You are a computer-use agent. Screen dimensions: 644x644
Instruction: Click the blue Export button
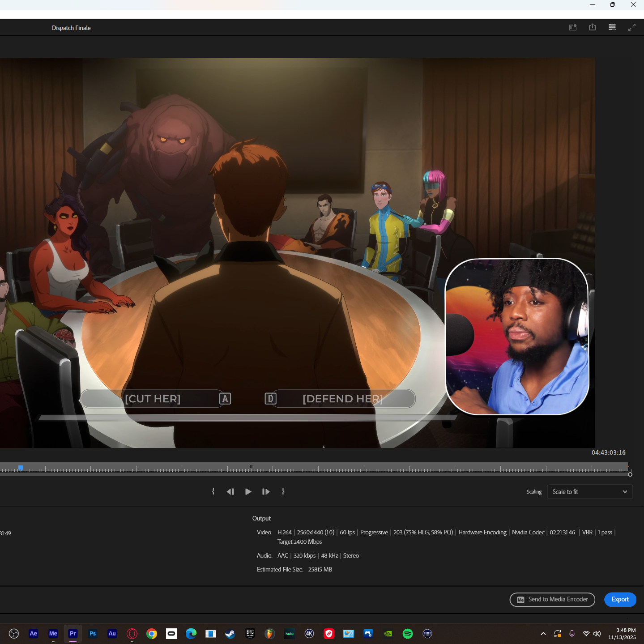(620, 599)
